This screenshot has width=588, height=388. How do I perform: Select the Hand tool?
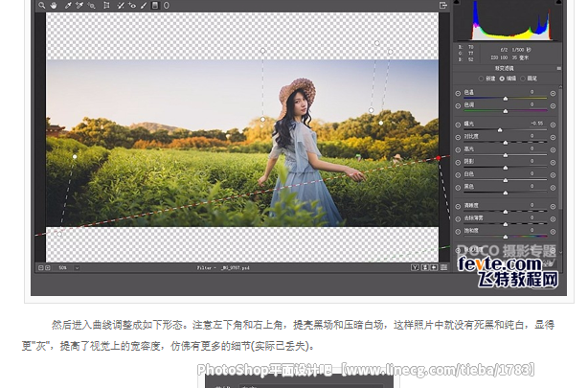click(x=52, y=6)
